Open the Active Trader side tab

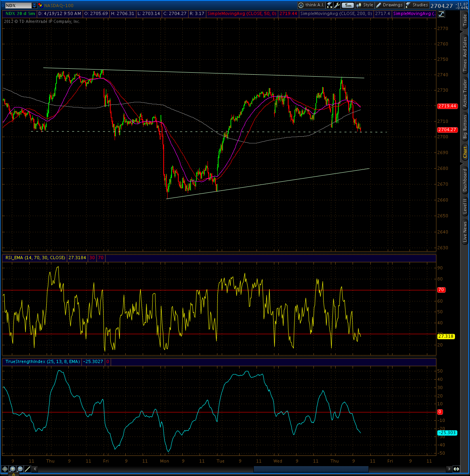click(x=465, y=93)
